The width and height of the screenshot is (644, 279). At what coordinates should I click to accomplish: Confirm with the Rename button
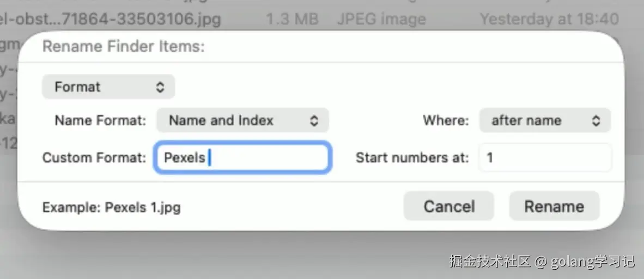tap(554, 207)
